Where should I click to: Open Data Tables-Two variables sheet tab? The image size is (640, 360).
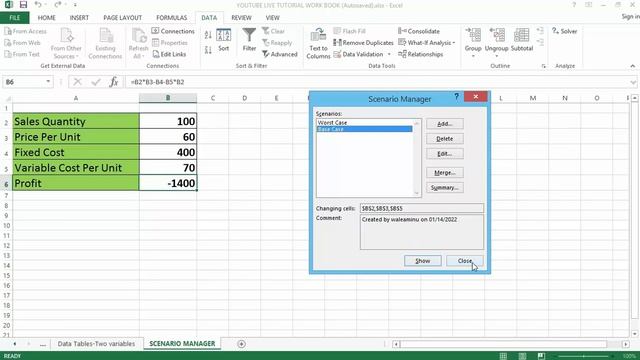point(96,344)
